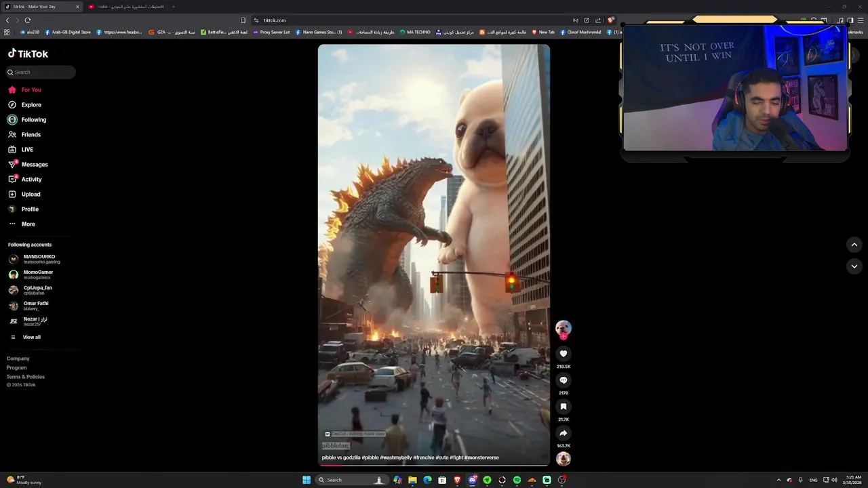Skip to the next video
The height and width of the screenshot is (488, 868).
[854, 266]
